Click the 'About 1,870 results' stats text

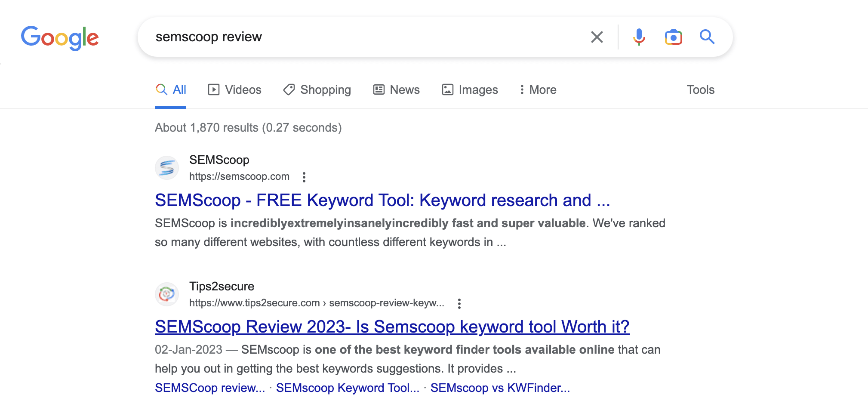point(248,127)
